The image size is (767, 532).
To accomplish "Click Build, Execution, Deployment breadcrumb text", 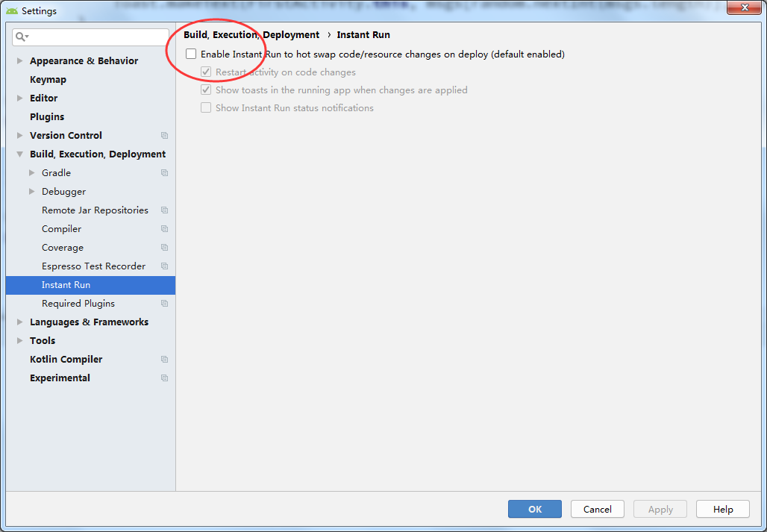I will point(251,35).
